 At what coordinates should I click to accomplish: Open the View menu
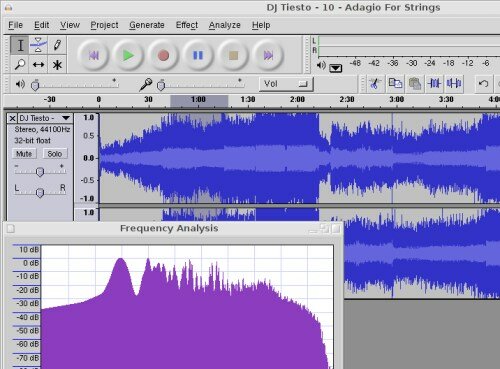point(70,25)
